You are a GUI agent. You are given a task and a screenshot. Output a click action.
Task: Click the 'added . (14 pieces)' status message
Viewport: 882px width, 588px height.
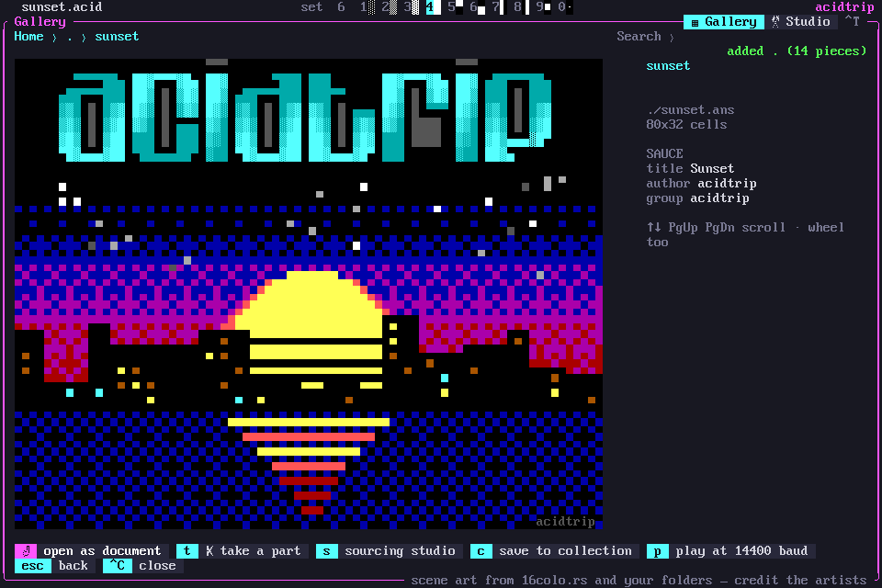pos(797,51)
